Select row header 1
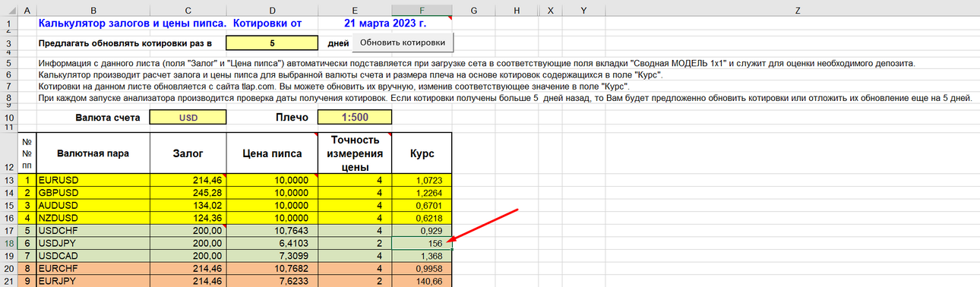Viewport: 980px width, 287px height. pos(8,23)
